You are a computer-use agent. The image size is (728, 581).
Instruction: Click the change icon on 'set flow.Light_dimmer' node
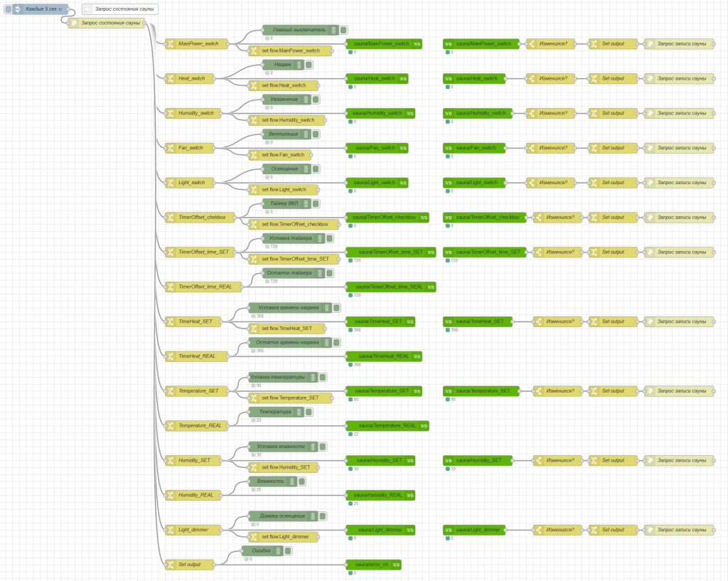[x=254, y=536]
